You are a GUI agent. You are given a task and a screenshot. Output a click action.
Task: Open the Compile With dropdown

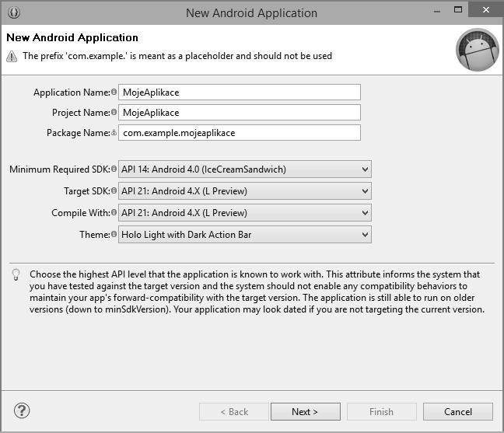(x=244, y=213)
